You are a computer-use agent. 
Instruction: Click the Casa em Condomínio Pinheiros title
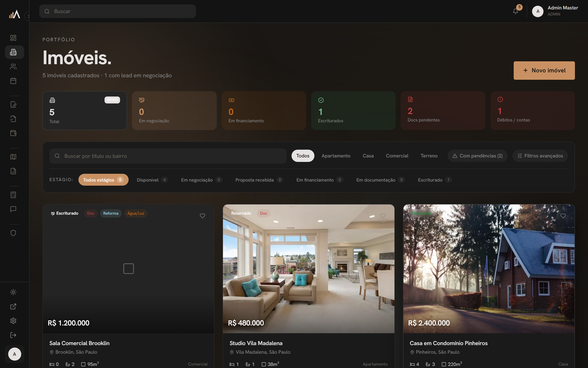click(x=449, y=343)
